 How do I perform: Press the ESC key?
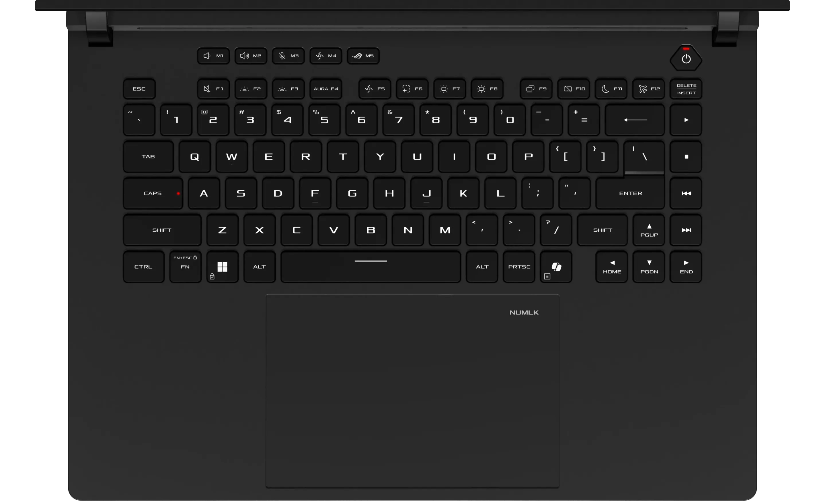[x=139, y=88]
